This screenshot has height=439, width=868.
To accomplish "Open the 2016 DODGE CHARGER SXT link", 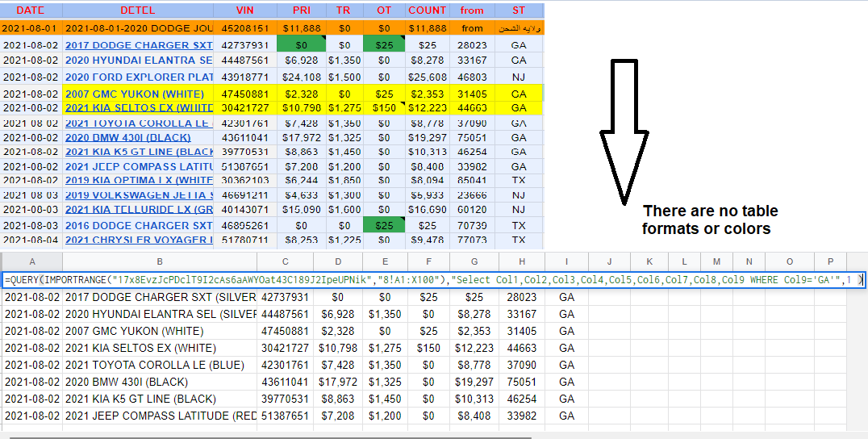I will [x=139, y=226].
